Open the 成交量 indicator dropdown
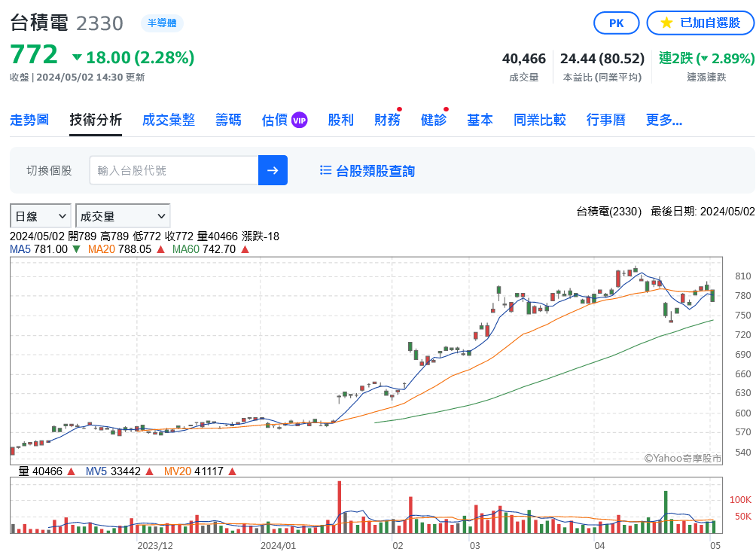Screen dimensions: 756x558 (x=123, y=216)
